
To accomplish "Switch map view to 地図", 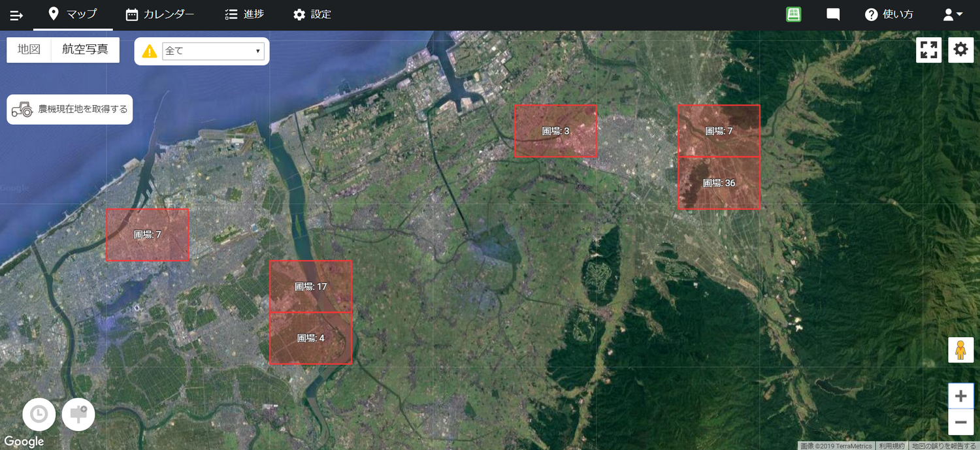I will click(29, 50).
